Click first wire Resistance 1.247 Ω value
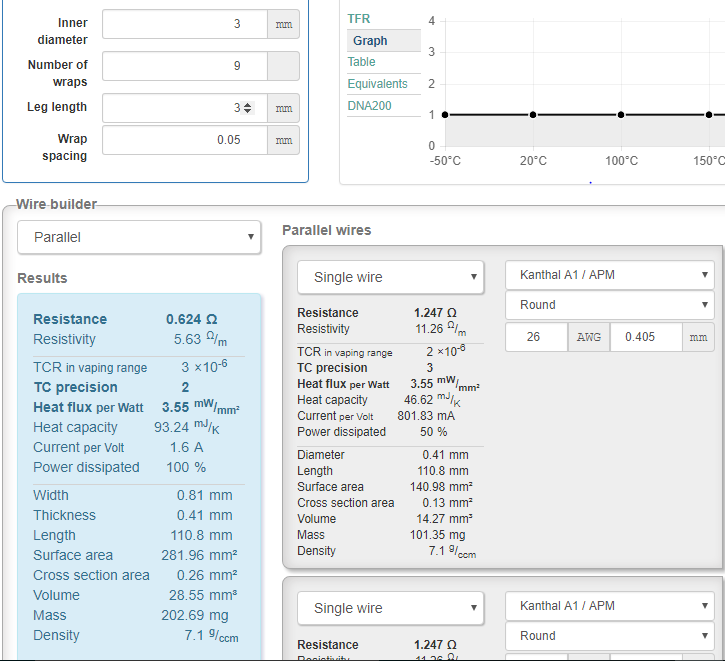 pyautogui.click(x=435, y=313)
